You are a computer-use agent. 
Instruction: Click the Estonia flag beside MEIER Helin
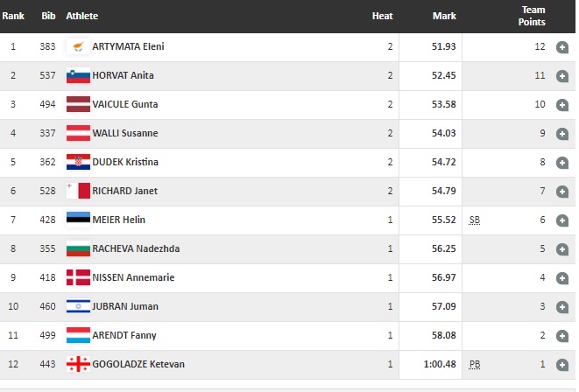click(x=79, y=220)
